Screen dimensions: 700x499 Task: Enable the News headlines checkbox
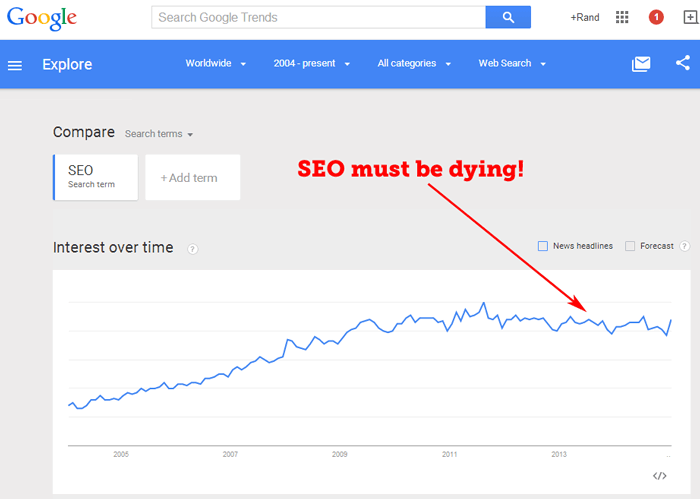pos(543,246)
